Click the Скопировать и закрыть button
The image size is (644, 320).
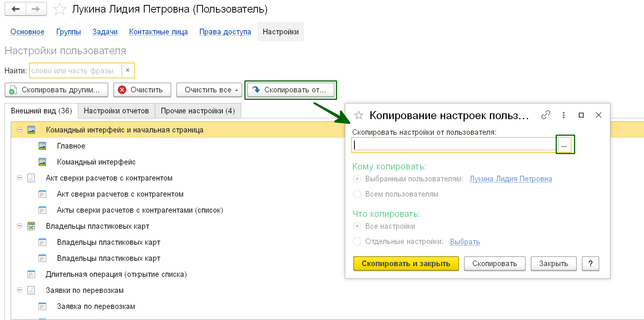[406, 263]
